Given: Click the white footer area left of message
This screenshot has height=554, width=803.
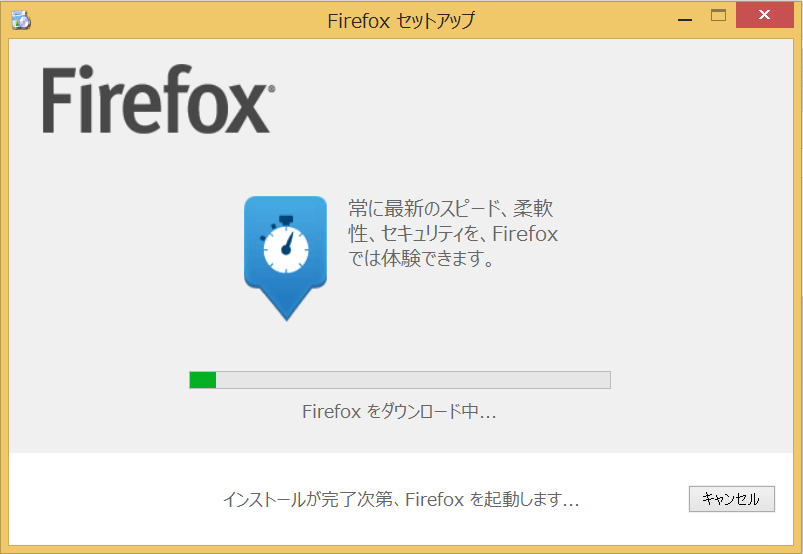Looking at the screenshot, I should 113,499.
